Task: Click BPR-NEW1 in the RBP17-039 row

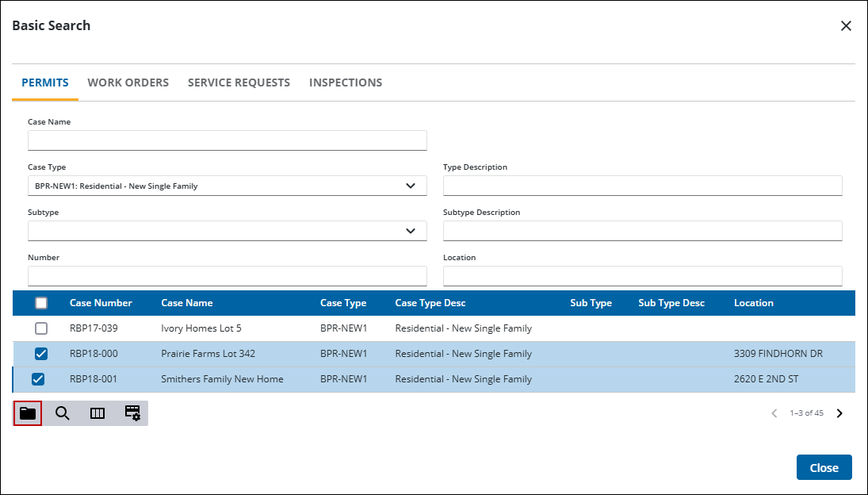Action: pos(343,328)
